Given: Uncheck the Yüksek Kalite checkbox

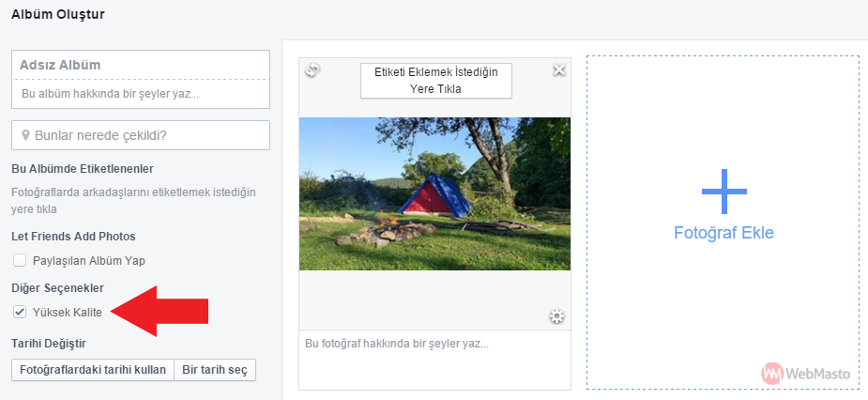Looking at the screenshot, I should point(20,312).
